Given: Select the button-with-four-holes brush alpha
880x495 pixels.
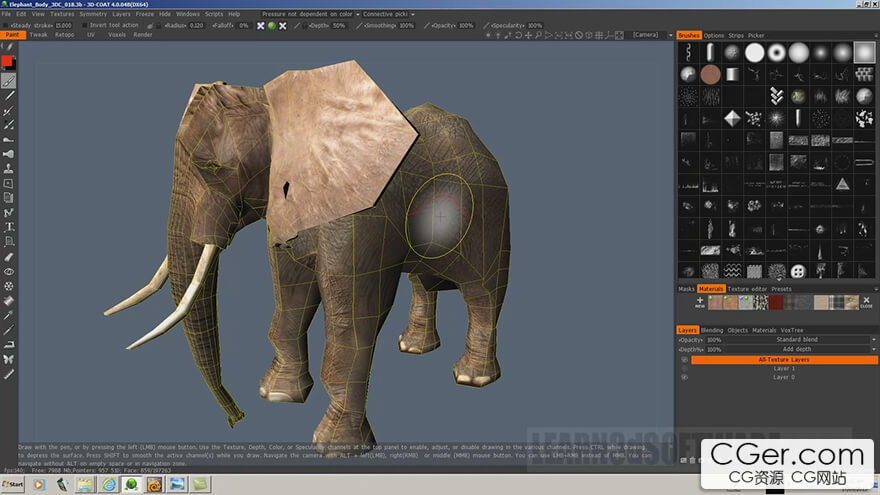Looking at the screenshot, I should click(x=798, y=272).
